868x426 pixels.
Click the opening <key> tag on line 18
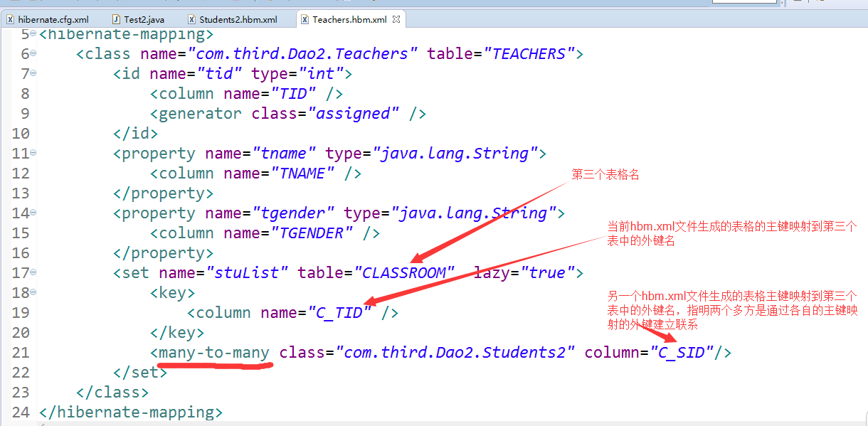[x=173, y=293]
